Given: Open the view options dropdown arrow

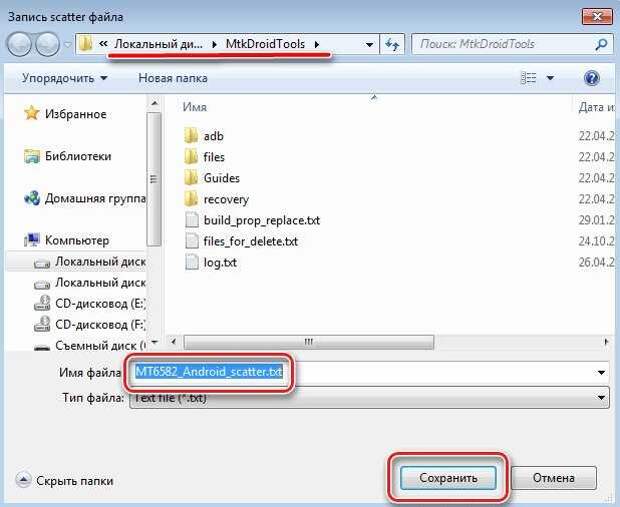Looking at the screenshot, I should click(x=551, y=77).
